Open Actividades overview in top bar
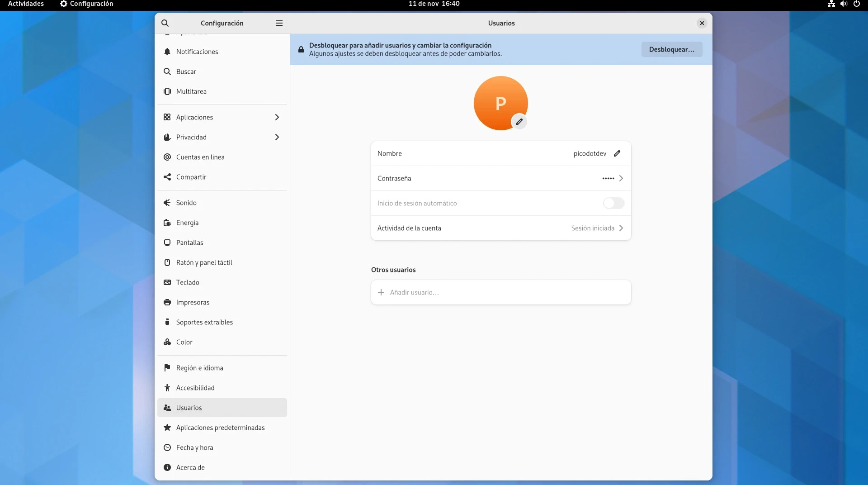868x485 pixels. pos(26,4)
